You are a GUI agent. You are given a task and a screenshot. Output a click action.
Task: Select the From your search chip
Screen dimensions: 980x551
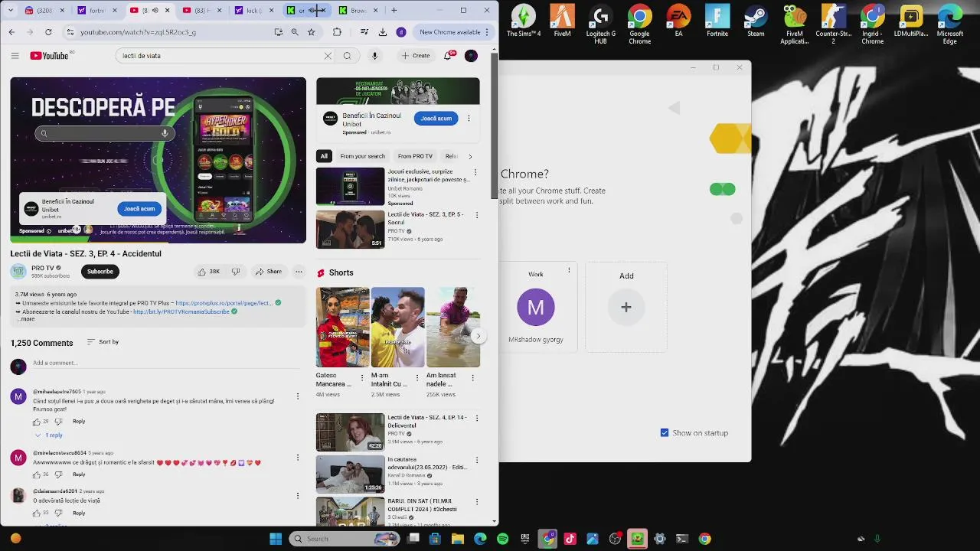point(362,156)
